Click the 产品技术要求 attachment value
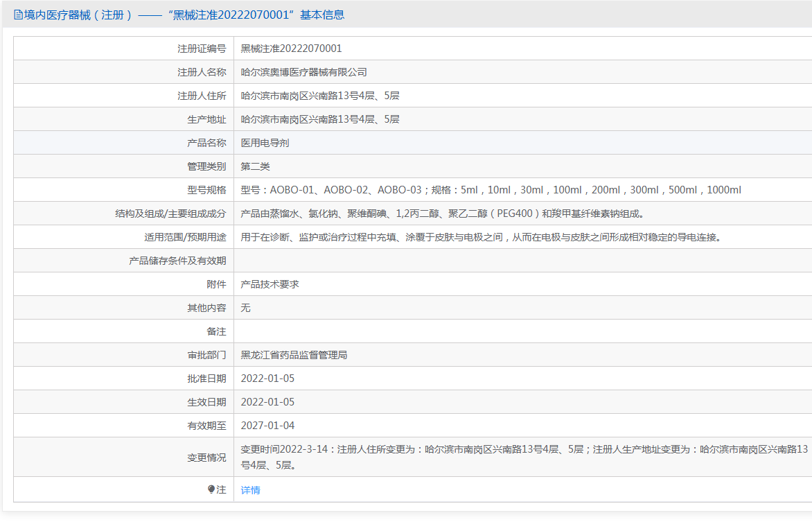Screen dimensions: 812x522 270,285
